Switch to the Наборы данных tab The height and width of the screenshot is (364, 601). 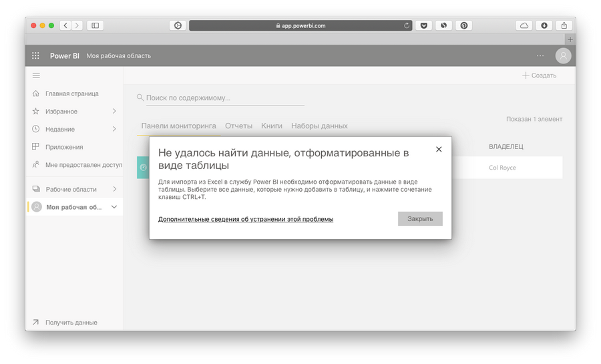[319, 126]
